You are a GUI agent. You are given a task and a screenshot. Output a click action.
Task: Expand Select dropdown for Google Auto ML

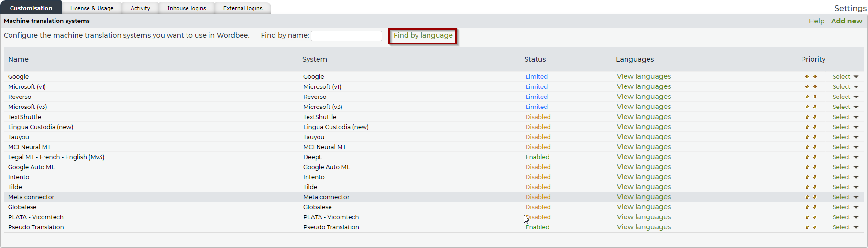pyautogui.click(x=845, y=167)
